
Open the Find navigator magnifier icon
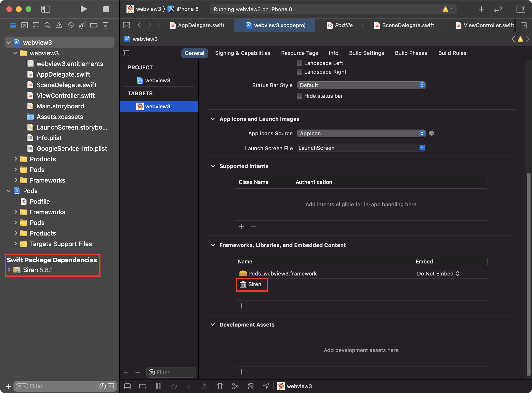coord(48,25)
